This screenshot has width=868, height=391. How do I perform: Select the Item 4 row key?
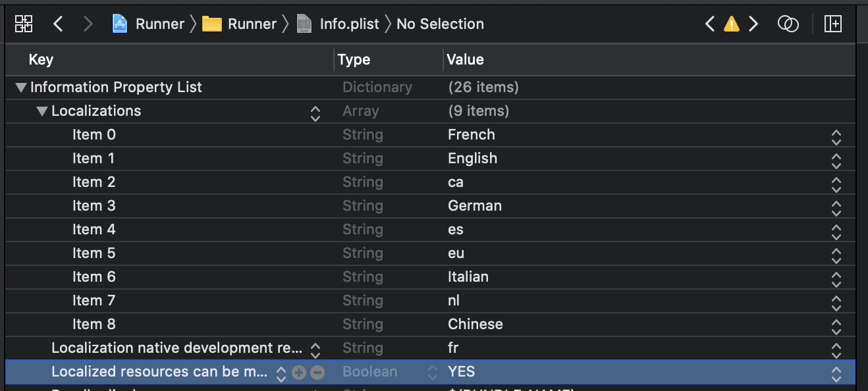click(94, 230)
